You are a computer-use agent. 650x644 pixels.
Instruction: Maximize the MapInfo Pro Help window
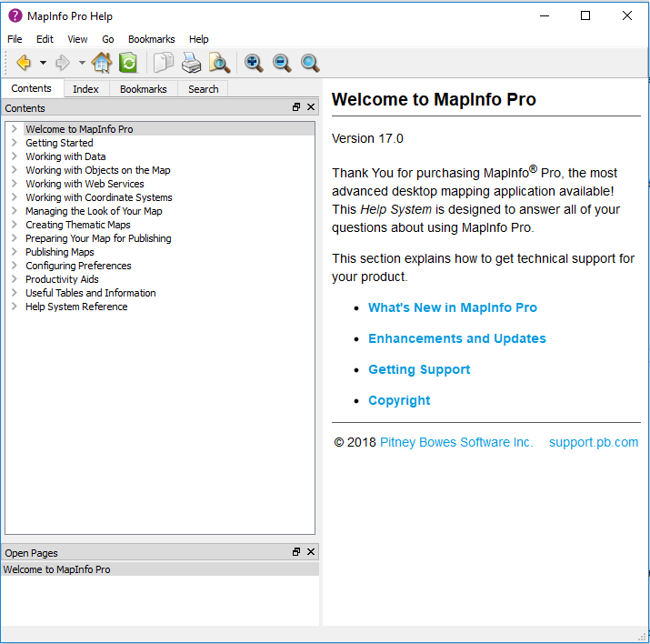tap(585, 15)
